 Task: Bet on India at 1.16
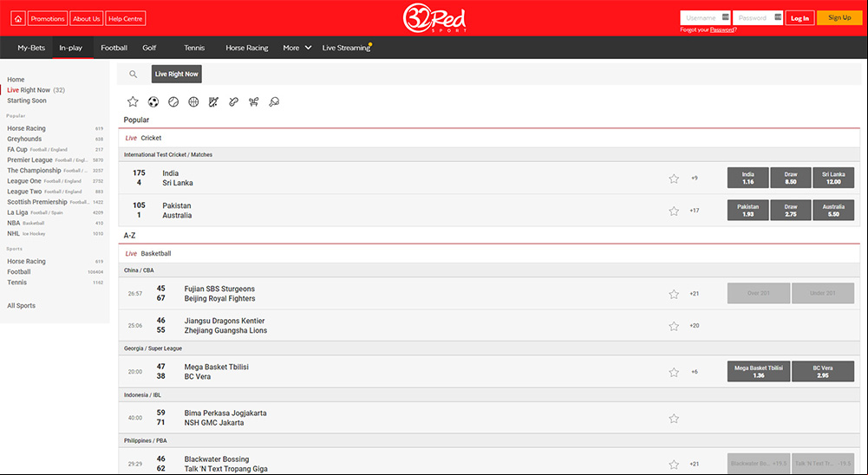coord(747,178)
